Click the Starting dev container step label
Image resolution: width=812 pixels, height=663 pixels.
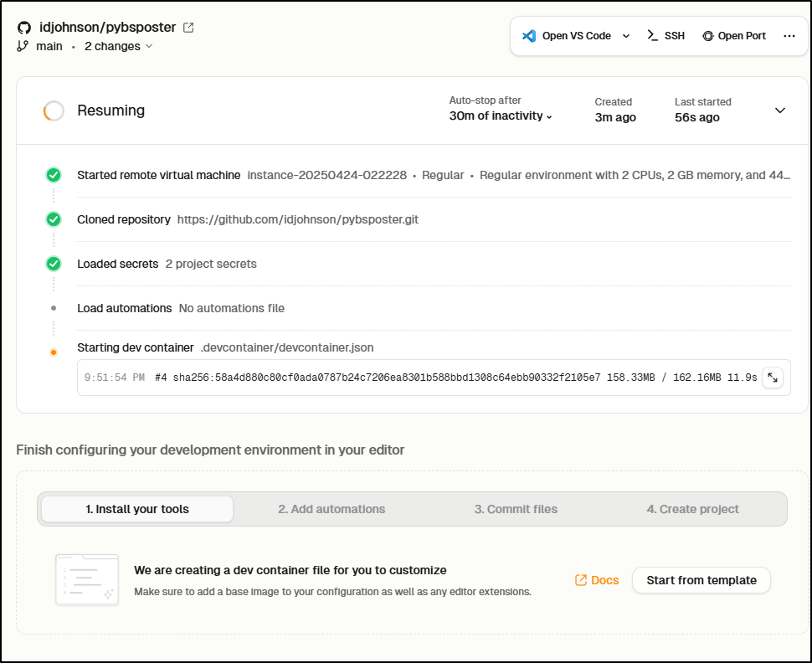tap(135, 347)
